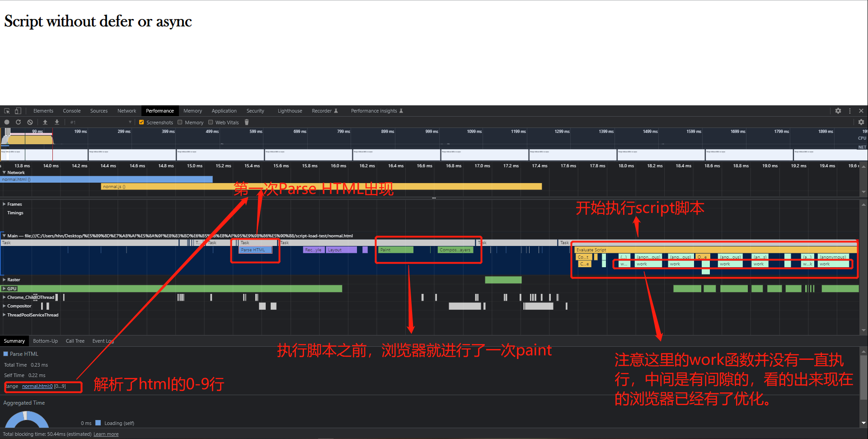Select the Evaluate Script flame bar

716,250
